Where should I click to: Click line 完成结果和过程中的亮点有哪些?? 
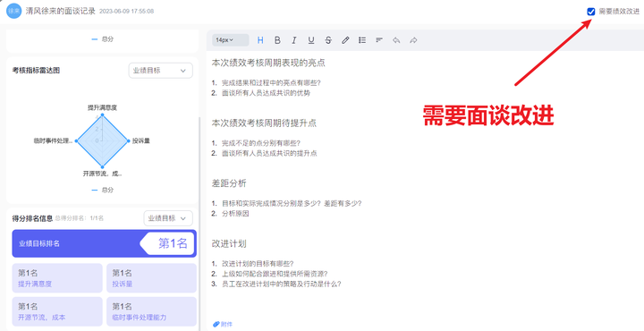coord(271,83)
